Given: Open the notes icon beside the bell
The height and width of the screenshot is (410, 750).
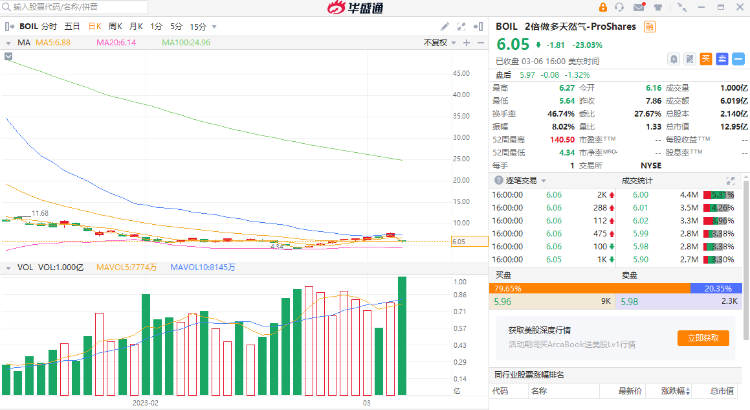Looking at the screenshot, I should coord(689,59).
